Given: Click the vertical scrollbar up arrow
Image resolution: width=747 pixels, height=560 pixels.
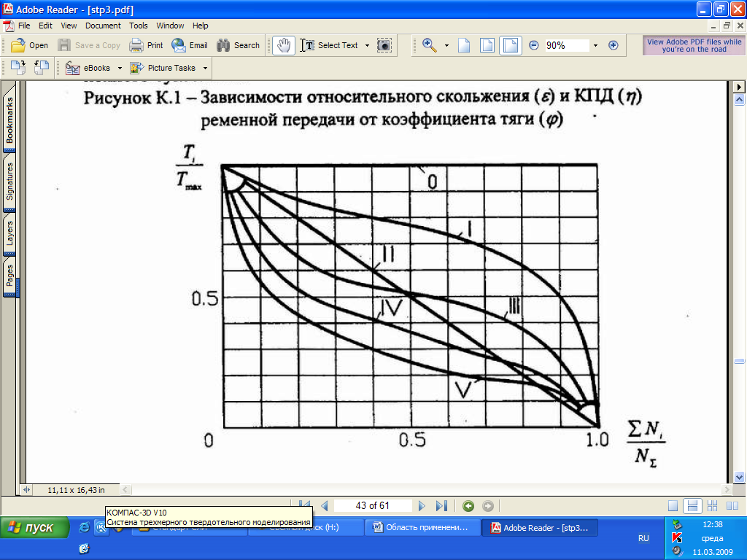Looking at the screenshot, I should [x=739, y=100].
